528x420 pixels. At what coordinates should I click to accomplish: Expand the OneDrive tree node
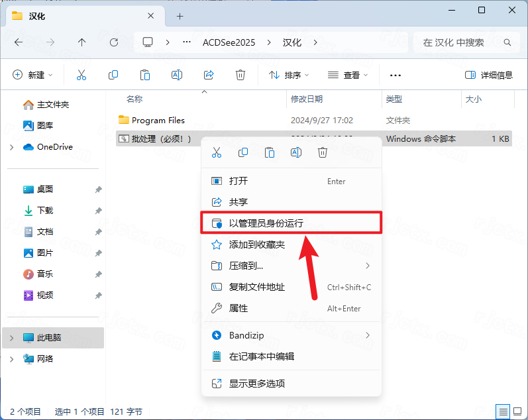pyautogui.click(x=11, y=147)
